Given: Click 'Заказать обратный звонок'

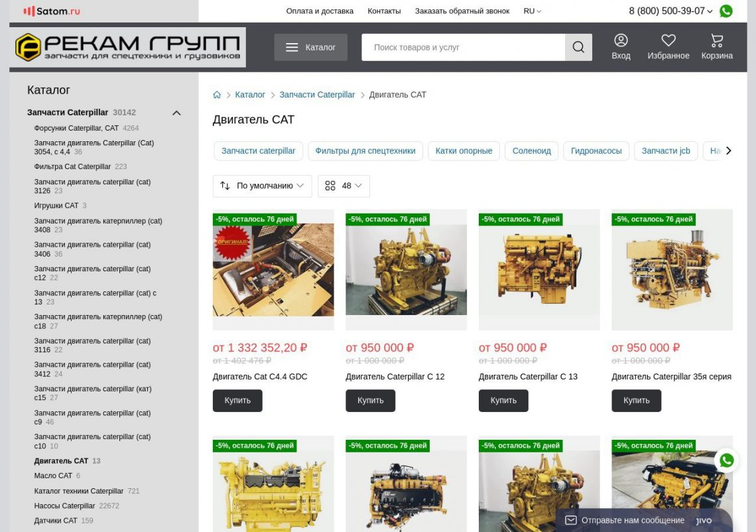Looking at the screenshot, I should tap(462, 11).
